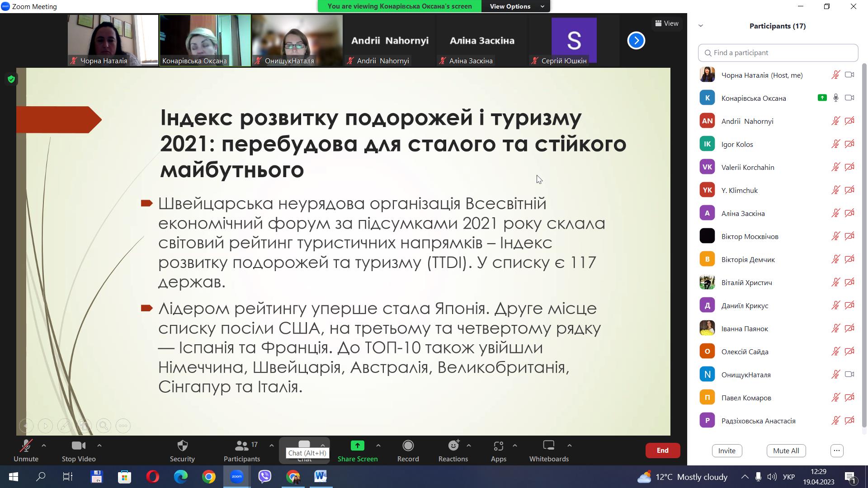Open the Reactions smiley icon
The width and height of the screenshot is (868, 488).
pyautogui.click(x=453, y=446)
